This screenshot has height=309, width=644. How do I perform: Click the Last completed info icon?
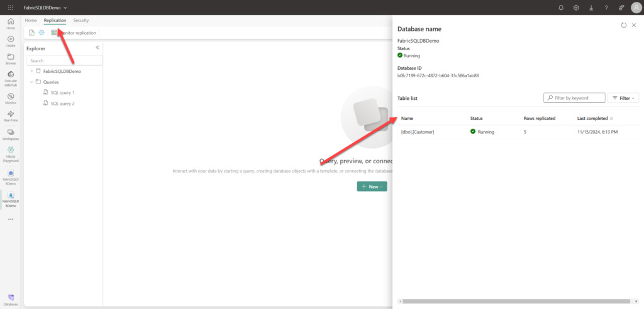(x=611, y=119)
